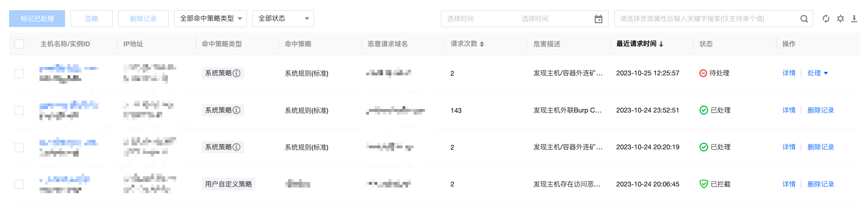The width and height of the screenshot is (868, 204).
Task: Click the 忽略 button
Action: [91, 19]
